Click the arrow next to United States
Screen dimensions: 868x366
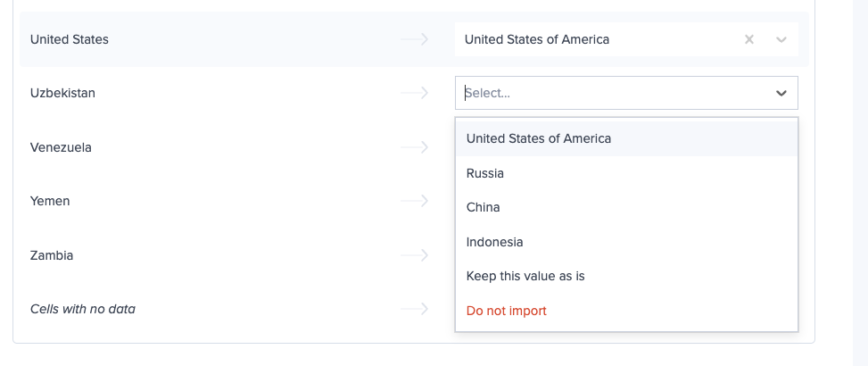pos(414,39)
